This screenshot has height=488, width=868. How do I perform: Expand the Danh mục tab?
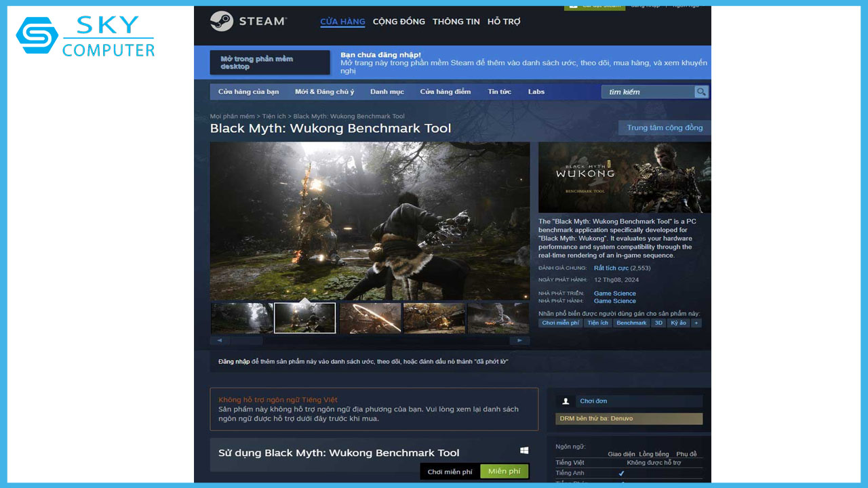[387, 91]
